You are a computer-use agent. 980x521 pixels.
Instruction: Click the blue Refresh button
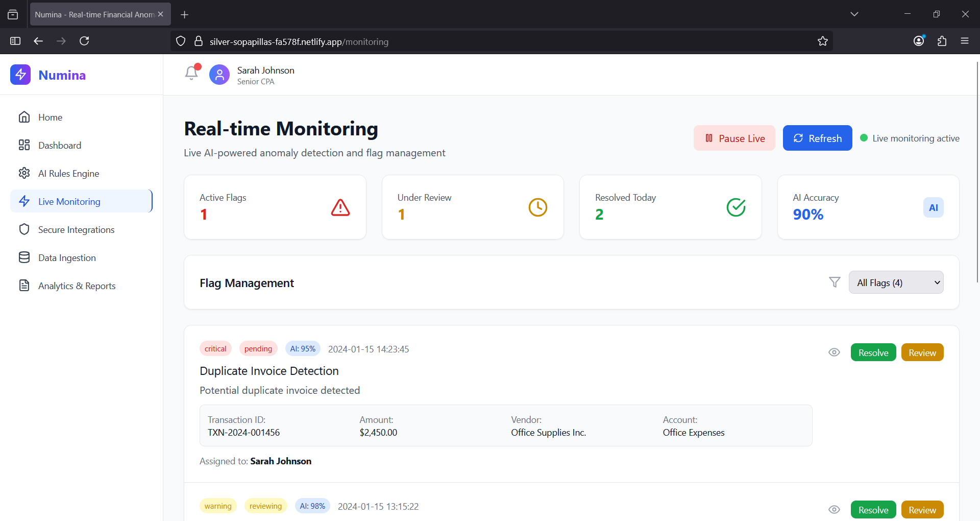[817, 138]
